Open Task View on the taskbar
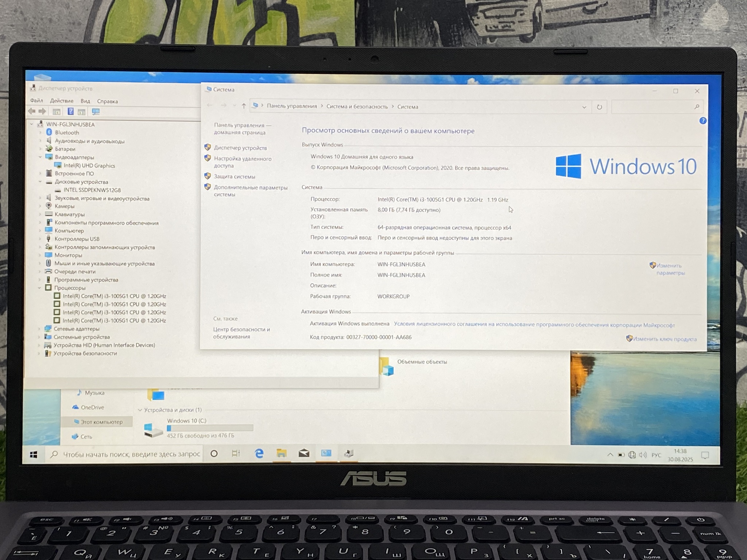 tap(236, 454)
